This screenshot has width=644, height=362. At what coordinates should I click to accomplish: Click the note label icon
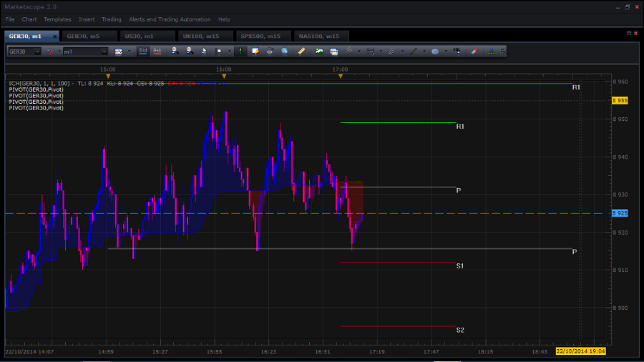(255, 52)
